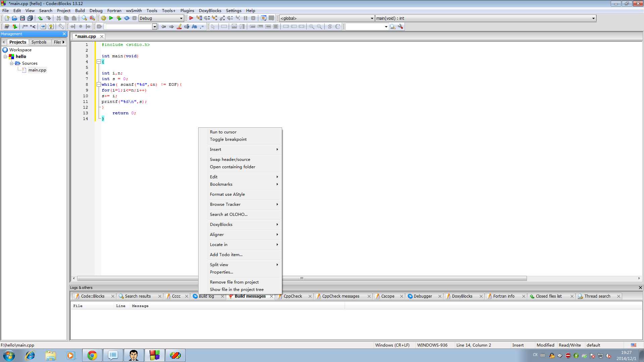Toggle regex search option icon

pyautogui.click(x=202, y=26)
